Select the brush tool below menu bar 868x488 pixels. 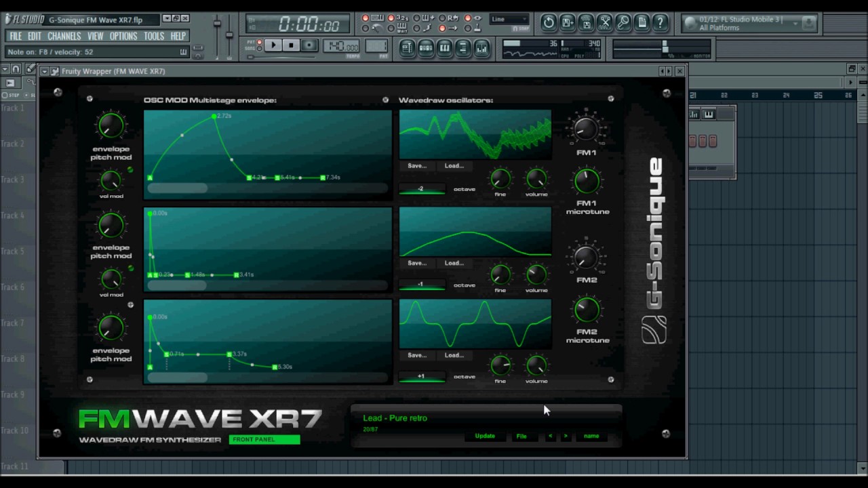(x=31, y=69)
